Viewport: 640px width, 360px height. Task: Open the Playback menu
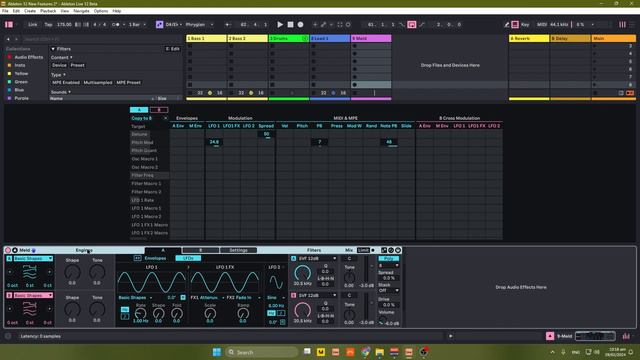(x=48, y=11)
